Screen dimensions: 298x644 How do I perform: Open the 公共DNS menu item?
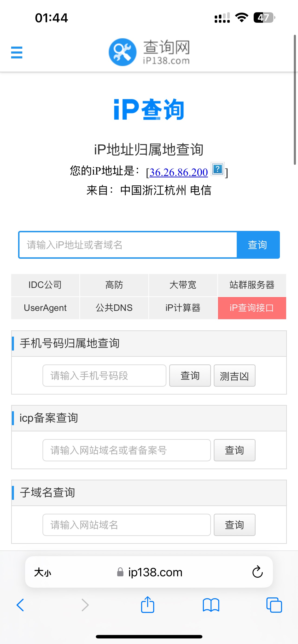click(x=114, y=308)
